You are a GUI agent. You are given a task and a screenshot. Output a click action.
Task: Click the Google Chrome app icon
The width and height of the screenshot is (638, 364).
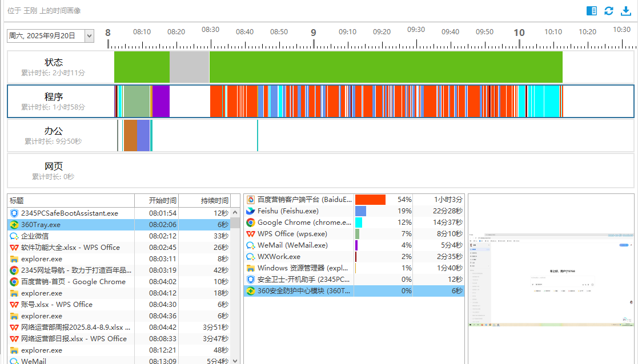(x=251, y=222)
